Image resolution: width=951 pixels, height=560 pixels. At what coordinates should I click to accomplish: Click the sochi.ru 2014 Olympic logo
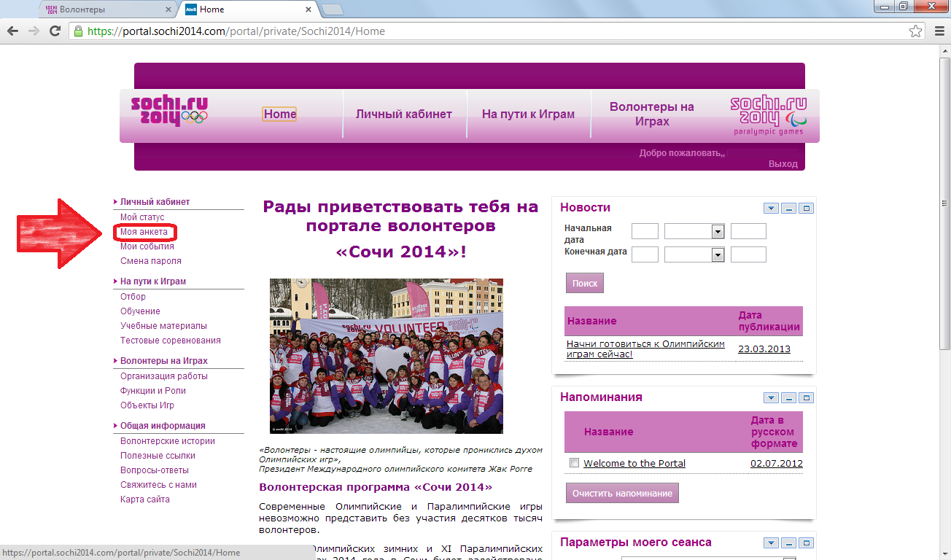169,112
